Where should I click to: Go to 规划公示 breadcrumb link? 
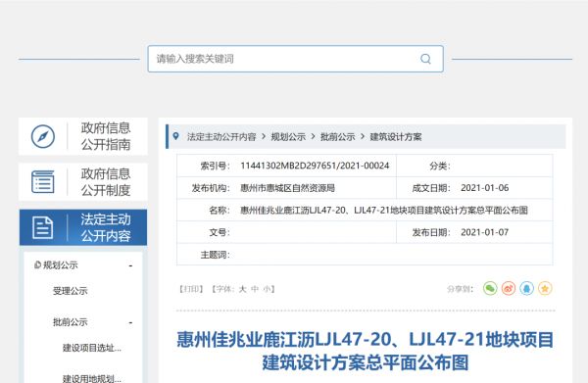coord(288,137)
